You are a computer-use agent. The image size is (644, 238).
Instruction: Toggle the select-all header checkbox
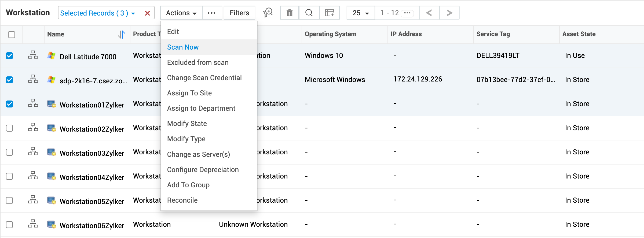point(12,35)
